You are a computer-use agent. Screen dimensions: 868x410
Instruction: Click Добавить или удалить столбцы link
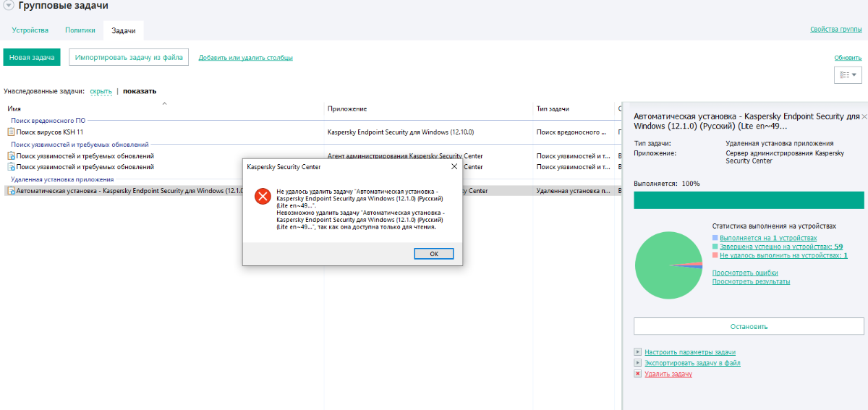coord(246,58)
